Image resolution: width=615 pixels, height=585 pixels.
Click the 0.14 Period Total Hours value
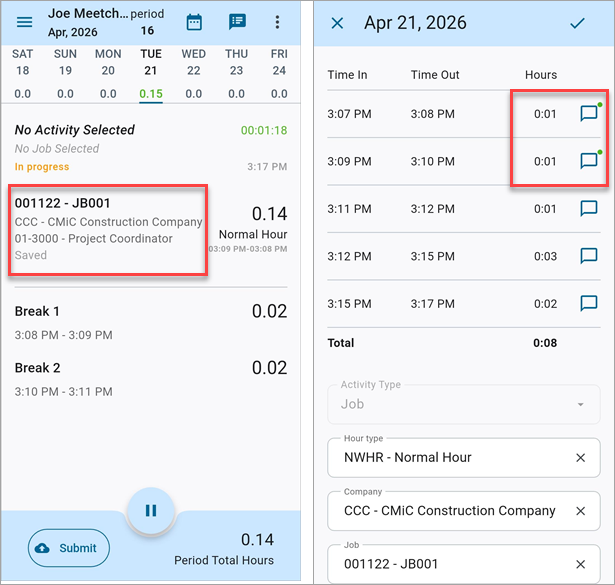tap(257, 540)
